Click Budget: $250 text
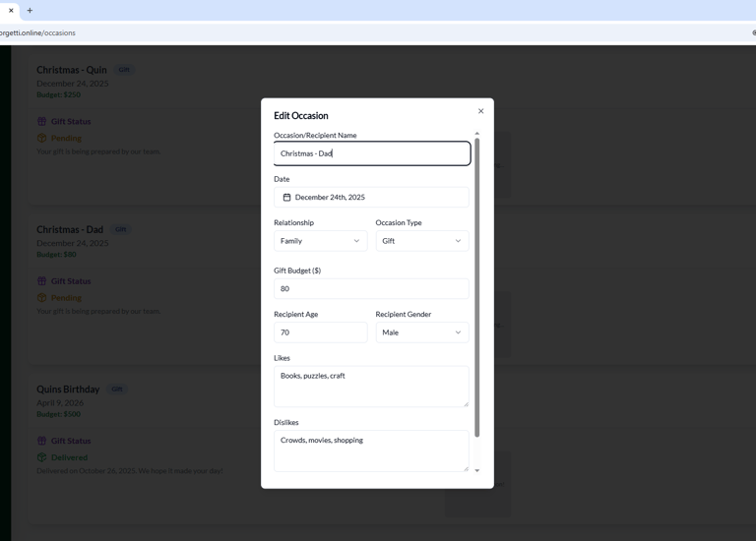The width and height of the screenshot is (756, 541). pos(59,94)
